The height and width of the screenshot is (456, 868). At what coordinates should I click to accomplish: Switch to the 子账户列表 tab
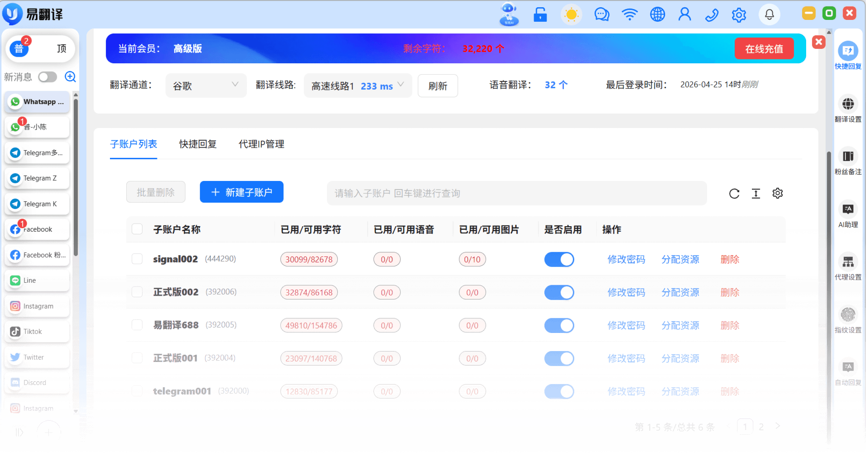tap(133, 144)
